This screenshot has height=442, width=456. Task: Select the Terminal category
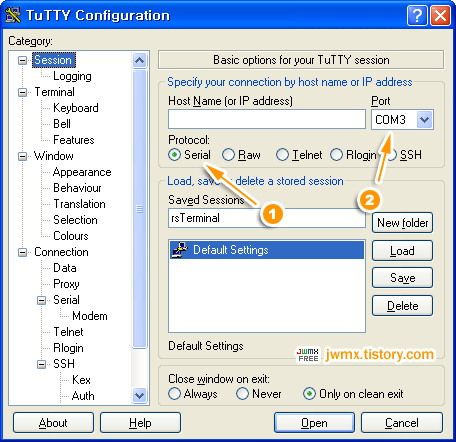pos(54,92)
